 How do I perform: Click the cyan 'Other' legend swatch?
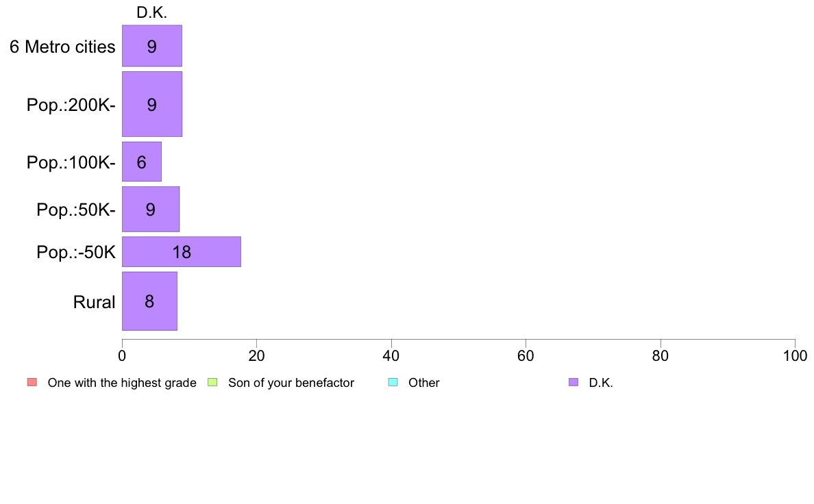click(393, 383)
